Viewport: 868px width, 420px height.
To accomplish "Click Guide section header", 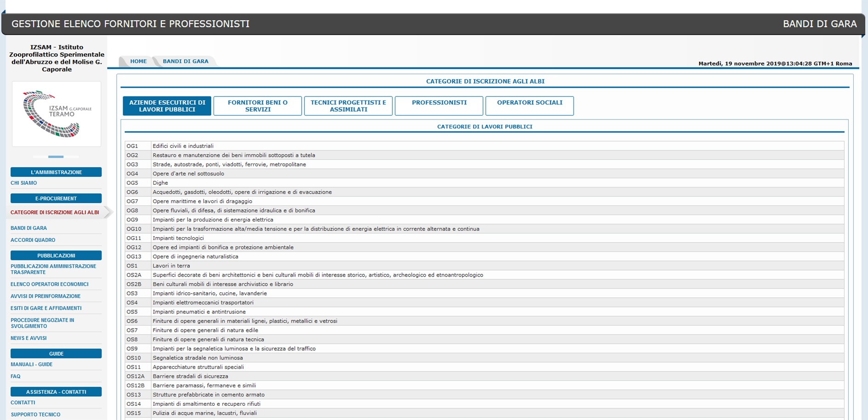I will (56, 353).
